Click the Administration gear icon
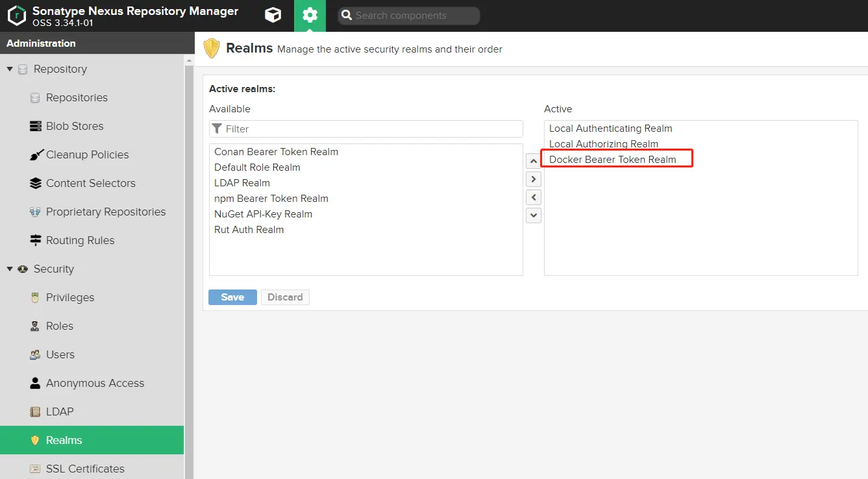 point(310,16)
